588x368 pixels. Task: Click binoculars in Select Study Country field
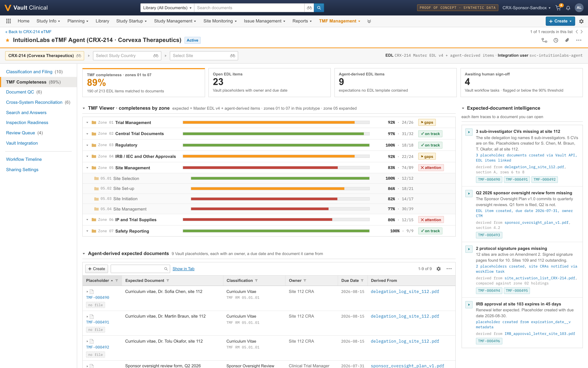tap(156, 56)
